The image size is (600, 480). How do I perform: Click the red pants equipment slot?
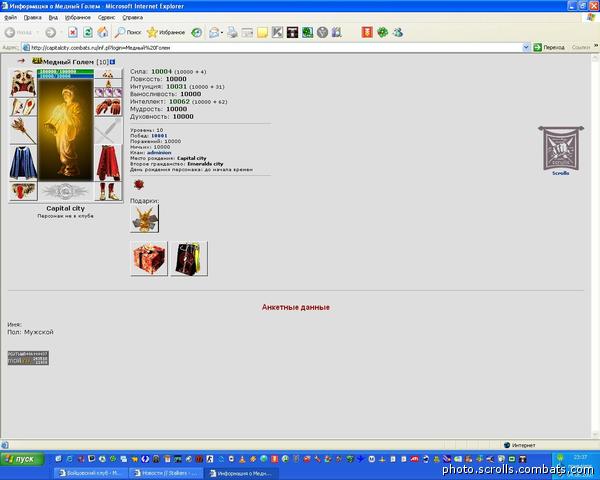[x=108, y=163]
